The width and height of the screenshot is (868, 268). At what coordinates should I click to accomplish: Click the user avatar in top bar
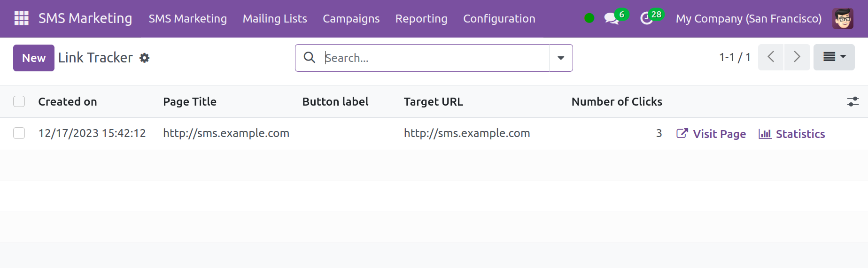843,19
